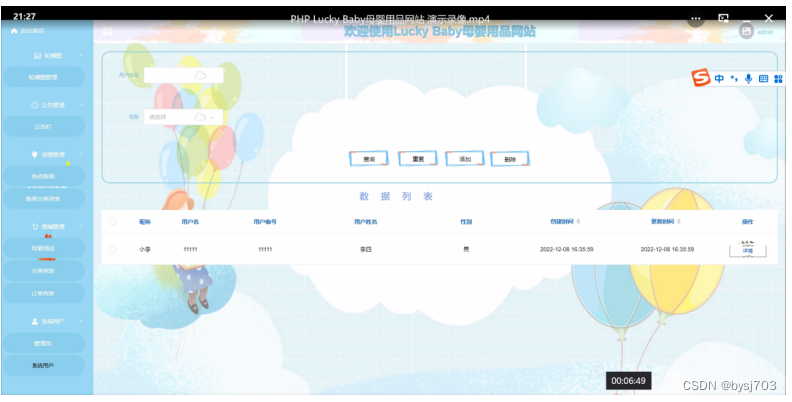
Task: Click the 查询 search button
Action: point(369,159)
